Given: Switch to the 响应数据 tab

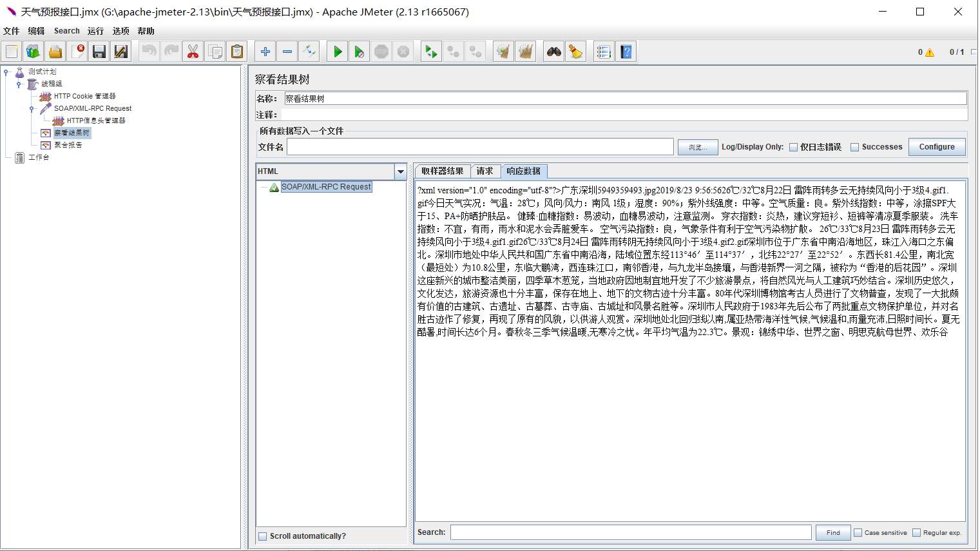Looking at the screenshot, I should [x=524, y=171].
